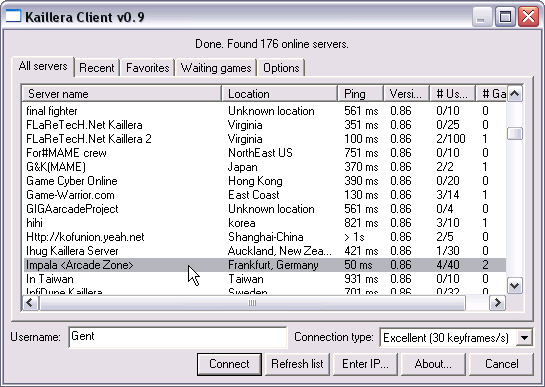The image size is (545, 387).
Task: Sort list by Ping column header
Action: (x=360, y=94)
